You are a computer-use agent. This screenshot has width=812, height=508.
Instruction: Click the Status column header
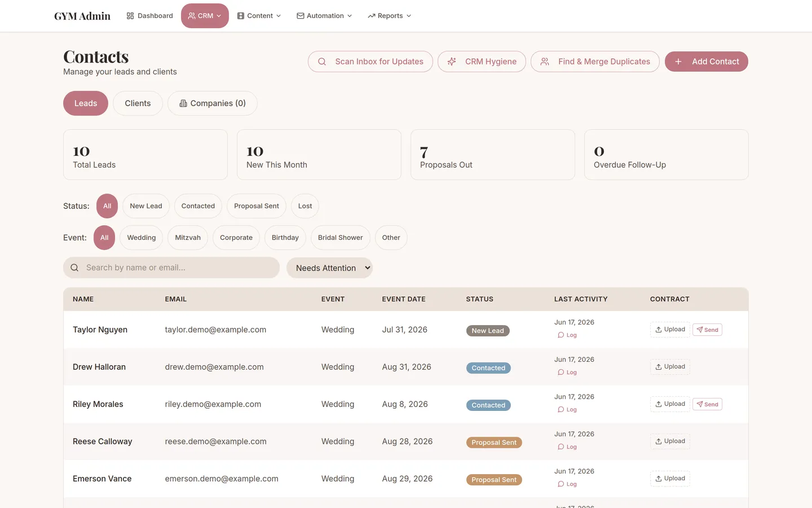pyautogui.click(x=479, y=299)
